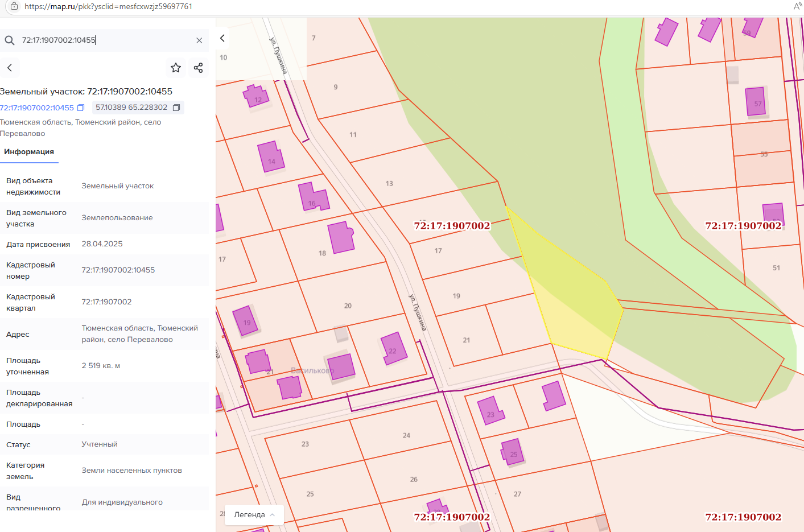Go back using the panel's left arrow
Viewport: 804px width, 532px height.
pos(10,68)
